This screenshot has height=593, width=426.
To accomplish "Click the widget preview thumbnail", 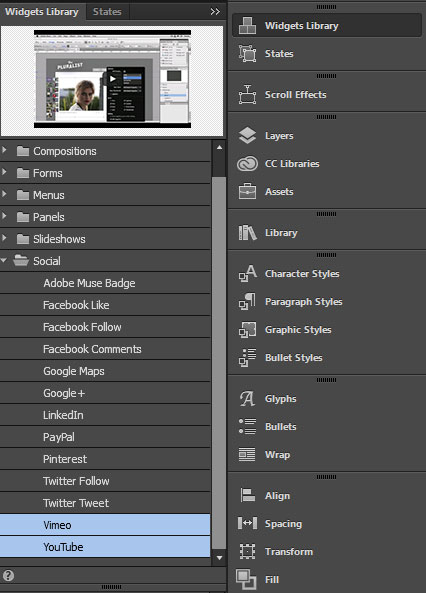I will click(112, 79).
